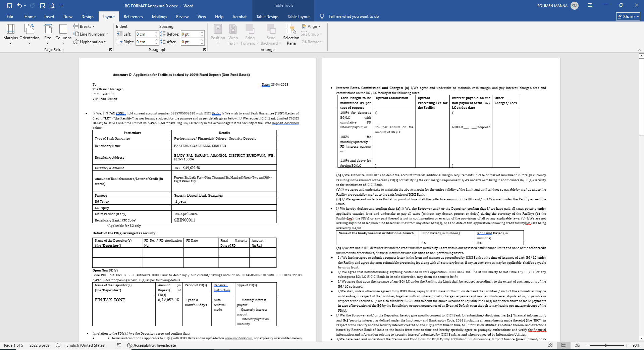The height and width of the screenshot is (350, 644).
Task: Click the zoom in plus button
Action: pyautogui.click(x=627, y=345)
